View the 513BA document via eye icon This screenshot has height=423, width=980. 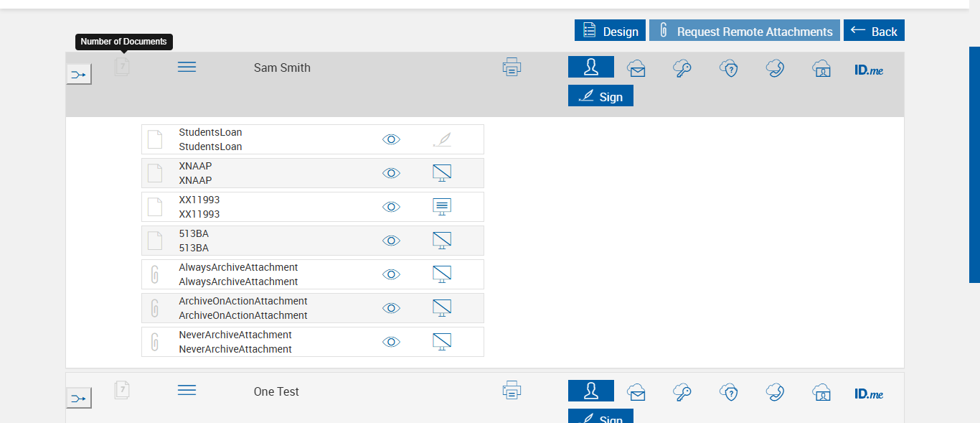point(391,241)
